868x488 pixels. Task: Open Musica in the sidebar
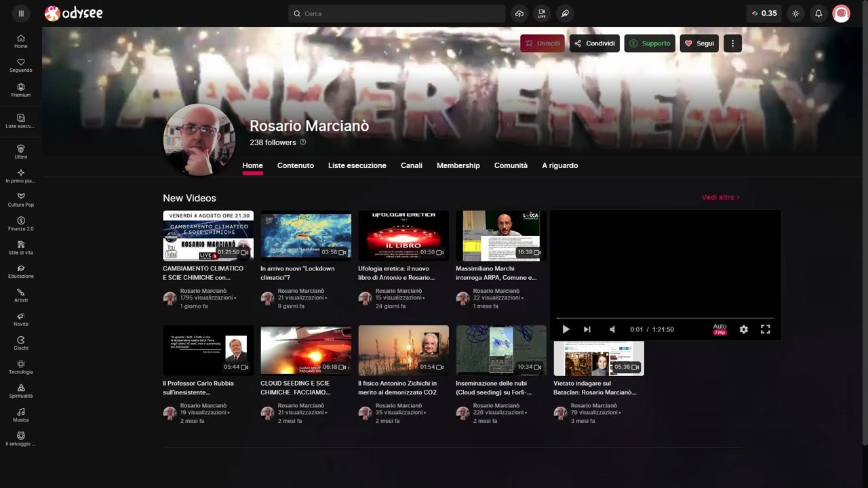click(x=21, y=415)
